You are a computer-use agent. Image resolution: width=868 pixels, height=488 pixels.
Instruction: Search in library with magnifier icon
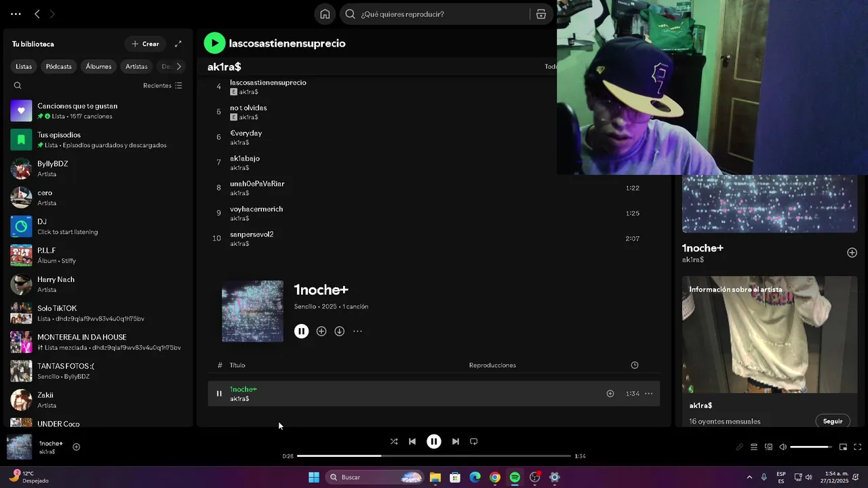(18, 85)
